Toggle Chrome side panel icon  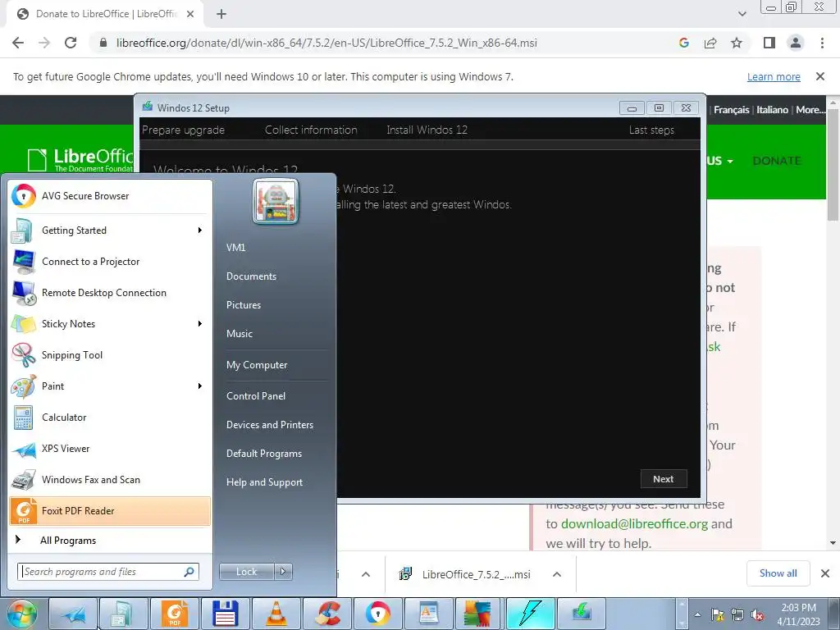(769, 43)
